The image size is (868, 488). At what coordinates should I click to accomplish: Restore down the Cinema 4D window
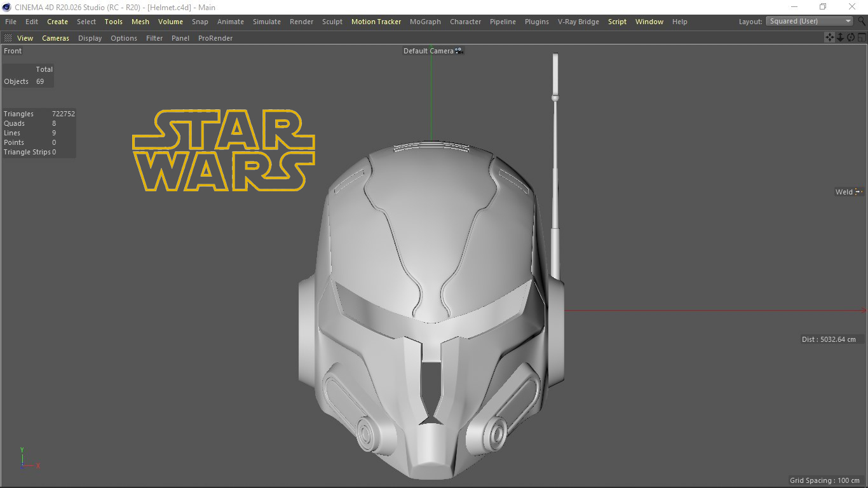click(823, 7)
